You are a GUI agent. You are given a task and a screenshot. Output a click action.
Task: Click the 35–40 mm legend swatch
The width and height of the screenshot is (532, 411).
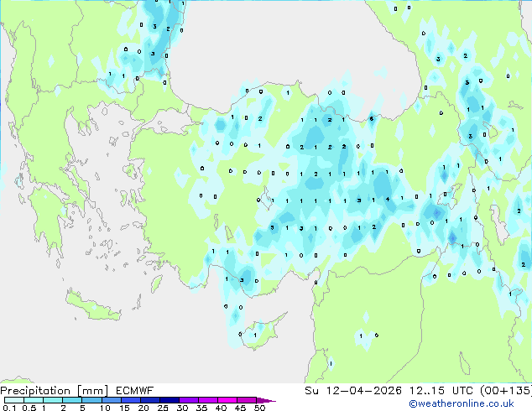point(207,400)
